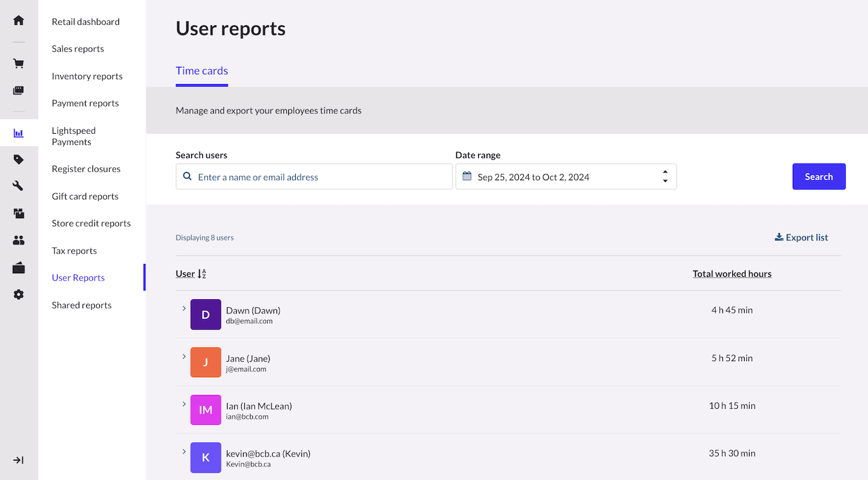The height and width of the screenshot is (480, 868).
Task: Open the Date range dropdown
Action: click(x=565, y=177)
